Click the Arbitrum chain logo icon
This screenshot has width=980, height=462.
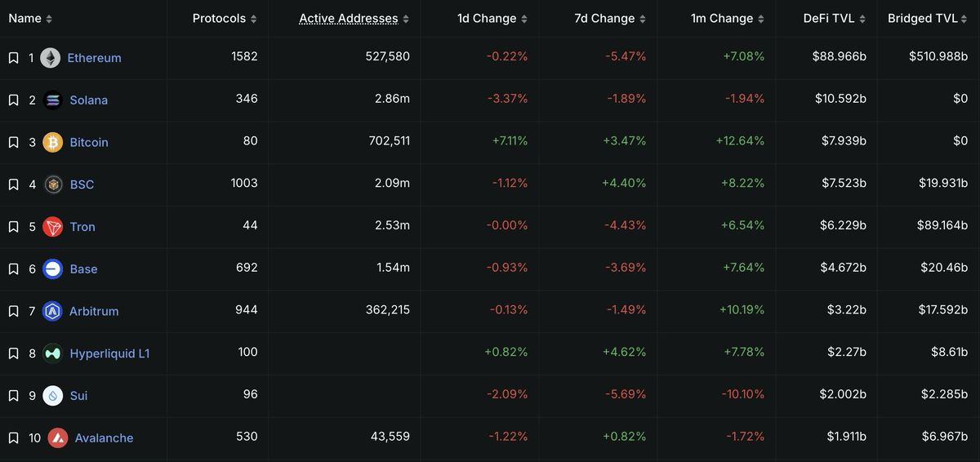pos(53,311)
